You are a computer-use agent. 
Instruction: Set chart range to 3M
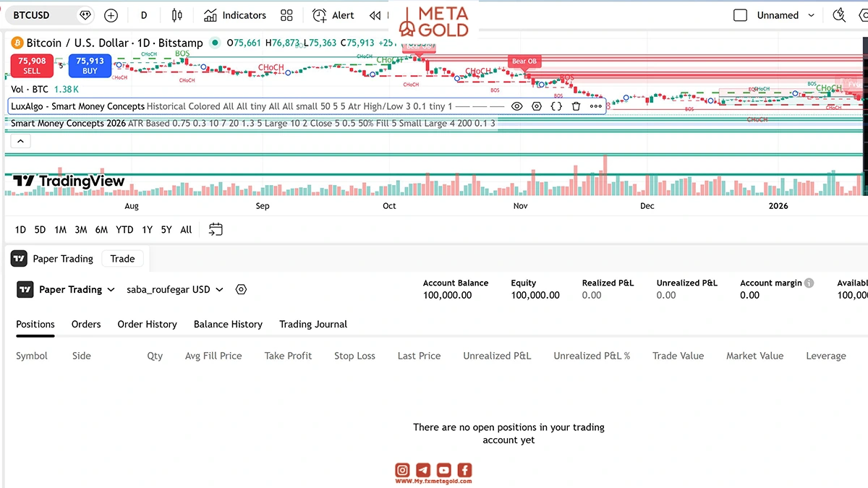click(81, 230)
